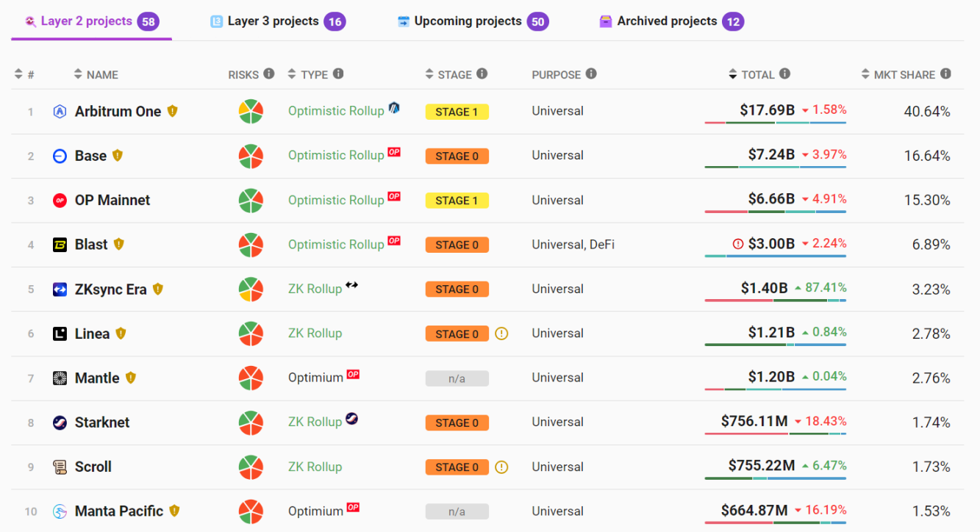The width and height of the screenshot is (980, 532).
Task: Open the Archived projects tab
Action: (x=671, y=21)
